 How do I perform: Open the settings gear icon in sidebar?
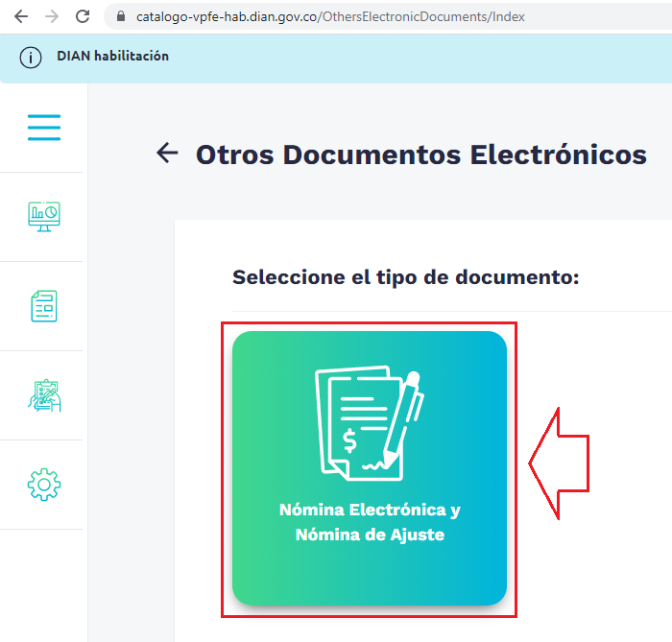pos(44,485)
